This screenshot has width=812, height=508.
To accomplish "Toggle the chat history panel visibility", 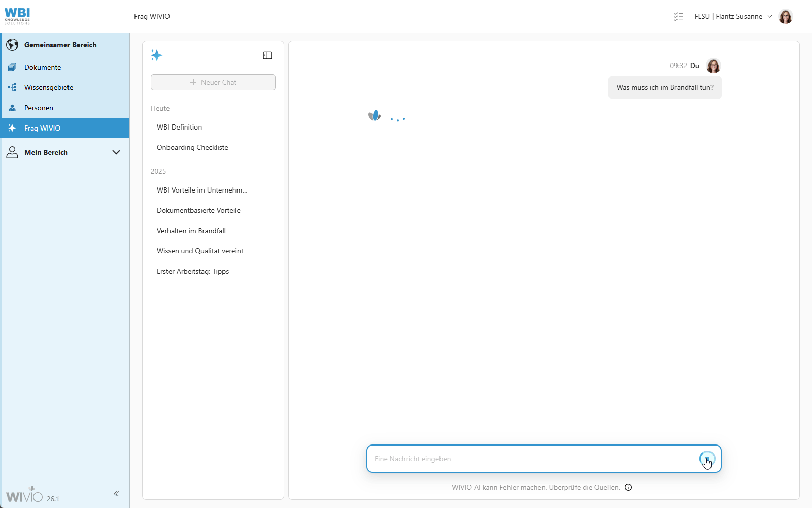I will pos(267,55).
